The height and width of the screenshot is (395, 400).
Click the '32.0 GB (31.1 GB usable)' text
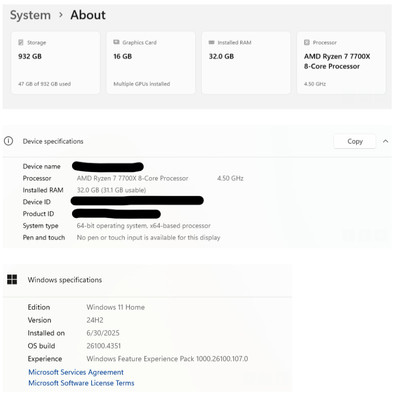pyautogui.click(x=111, y=190)
